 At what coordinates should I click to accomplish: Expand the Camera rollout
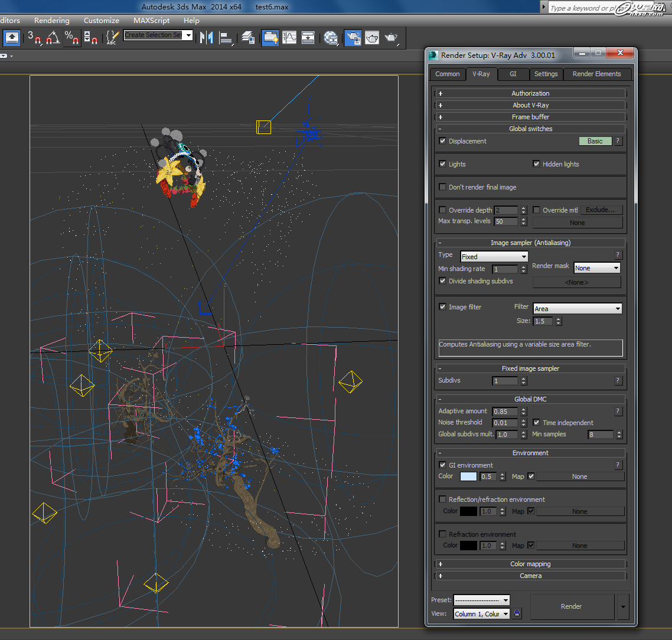pos(530,576)
